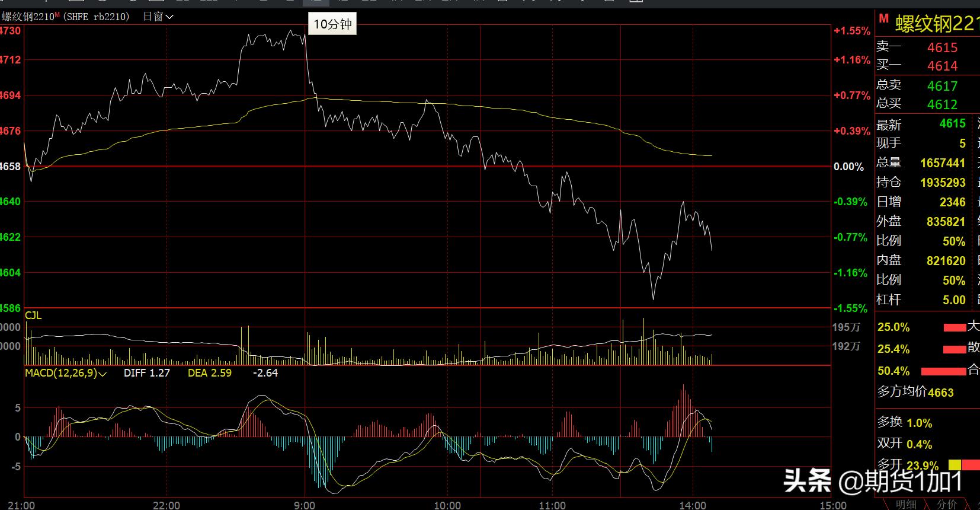This screenshot has width=980, height=510.
Task: Click the 杠杆 value 5.00
Action: (x=954, y=299)
